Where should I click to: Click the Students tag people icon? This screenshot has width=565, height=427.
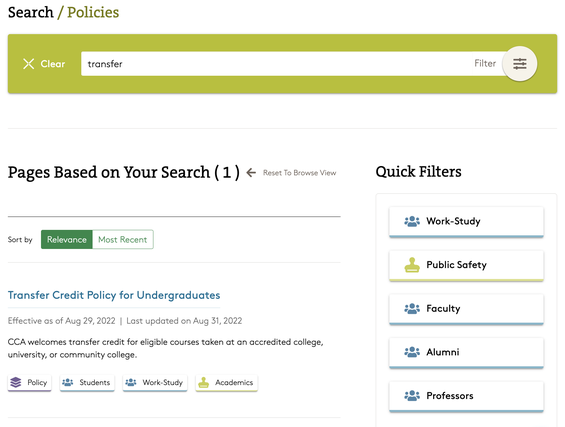(67, 382)
